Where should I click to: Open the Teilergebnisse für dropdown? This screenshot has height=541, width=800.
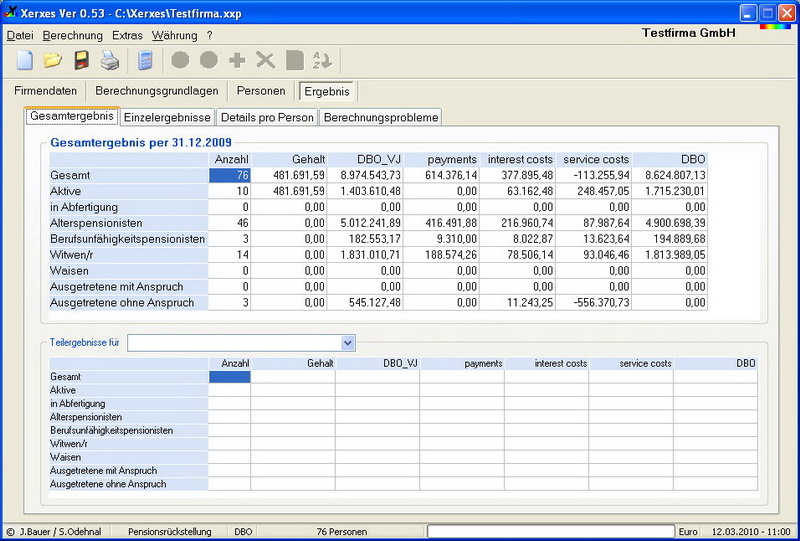pos(348,343)
